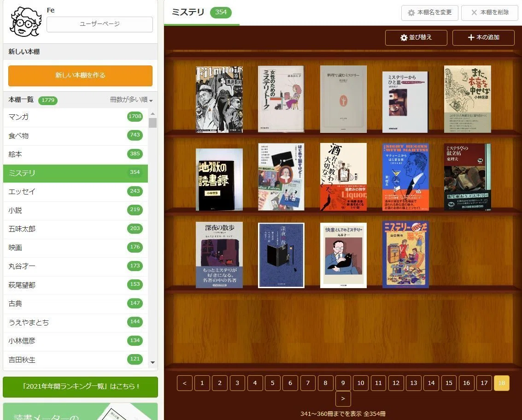Select the 吉田秋生 bookshelf
This screenshot has height=420, width=522.
pos(76,360)
